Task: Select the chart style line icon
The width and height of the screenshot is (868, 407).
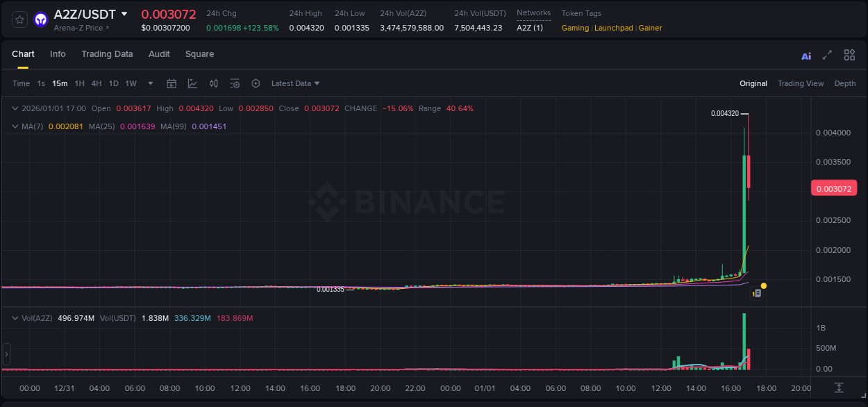Action: [x=192, y=83]
